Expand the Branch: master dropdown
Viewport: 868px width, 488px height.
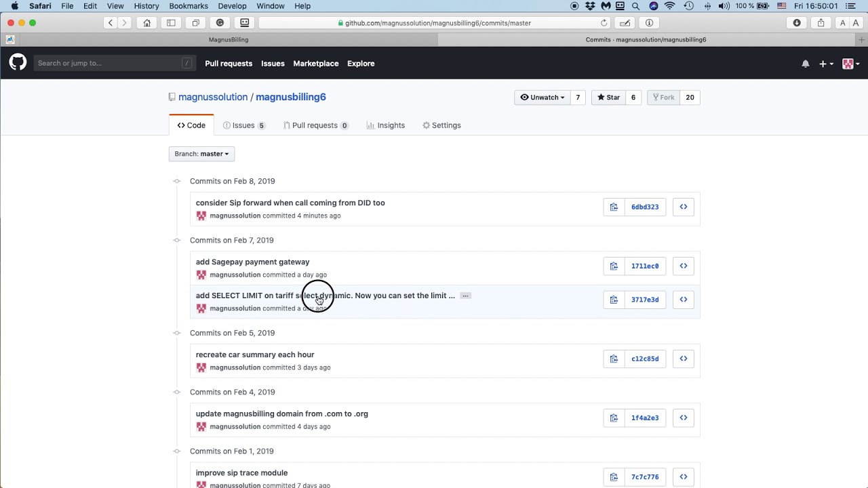pyautogui.click(x=201, y=154)
